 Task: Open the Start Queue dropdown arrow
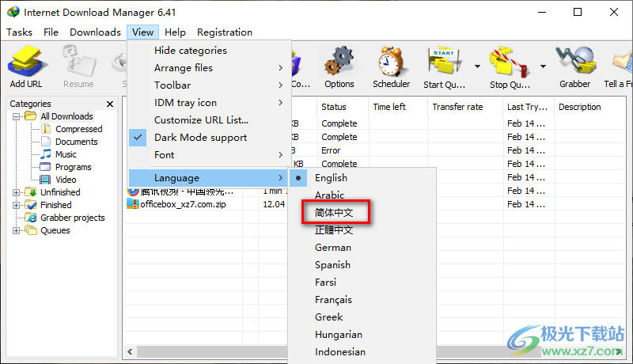(x=478, y=66)
